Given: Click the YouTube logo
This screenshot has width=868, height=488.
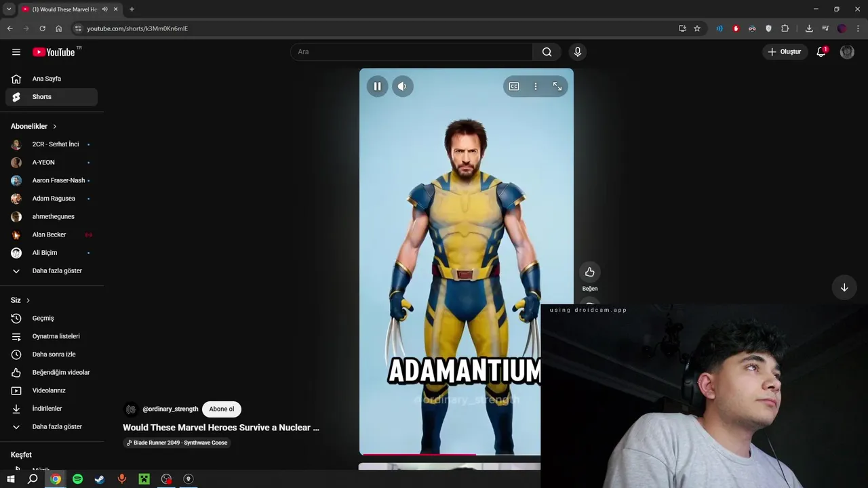Looking at the screenshot, I should [x=54, y=52].
